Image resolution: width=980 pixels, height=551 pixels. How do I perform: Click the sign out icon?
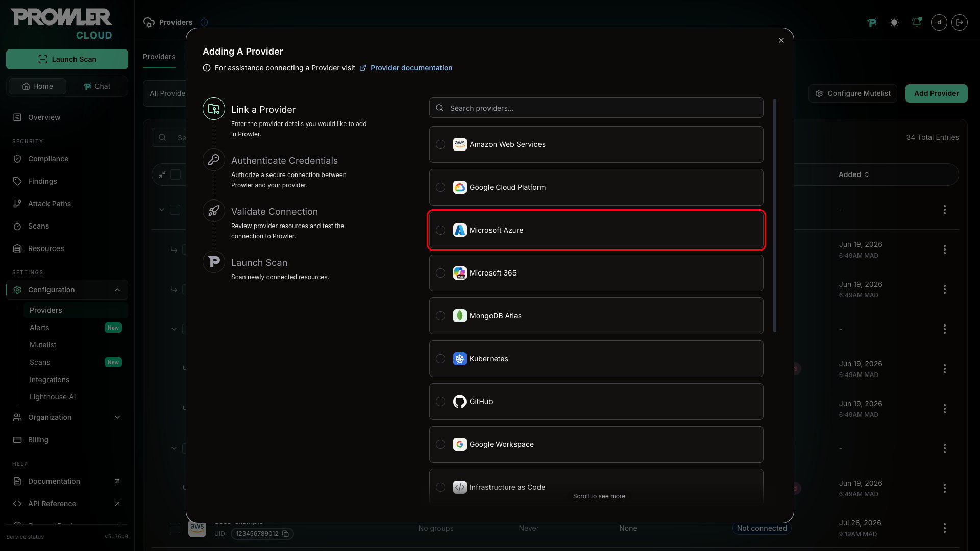960,22
